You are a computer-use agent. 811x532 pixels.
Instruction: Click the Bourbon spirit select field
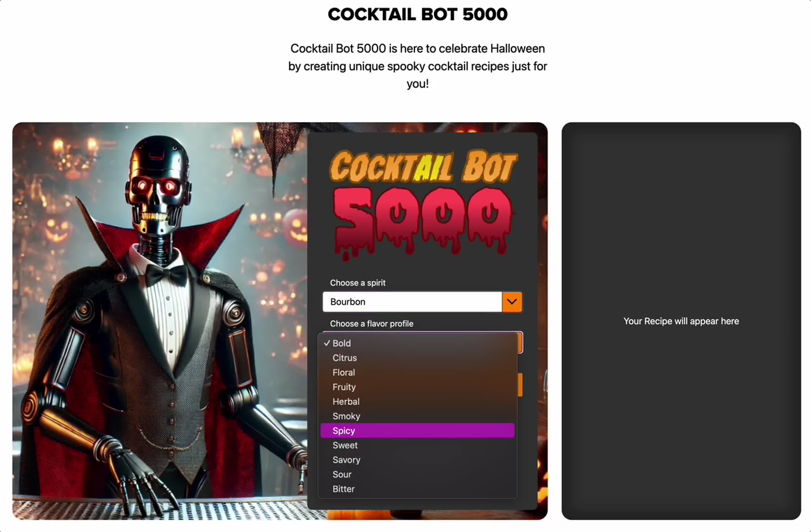click(x=412, y=302)
